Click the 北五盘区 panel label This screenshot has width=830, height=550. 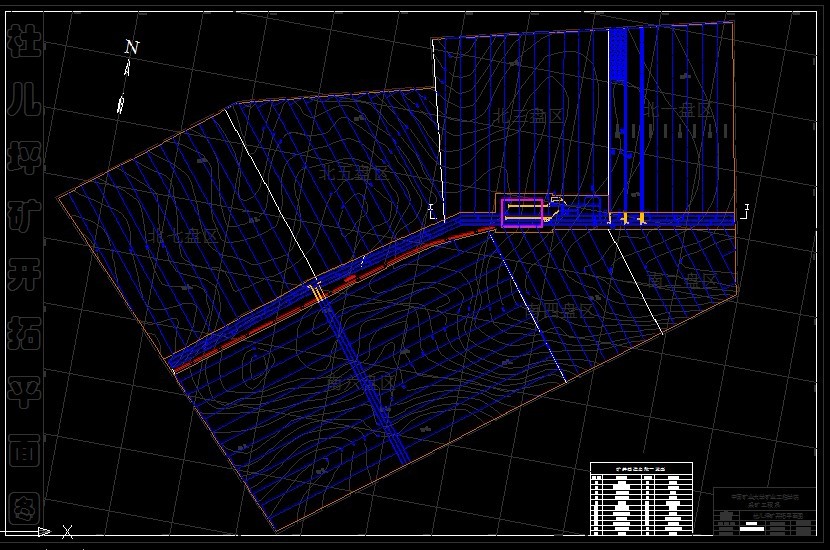click(355, 173)
